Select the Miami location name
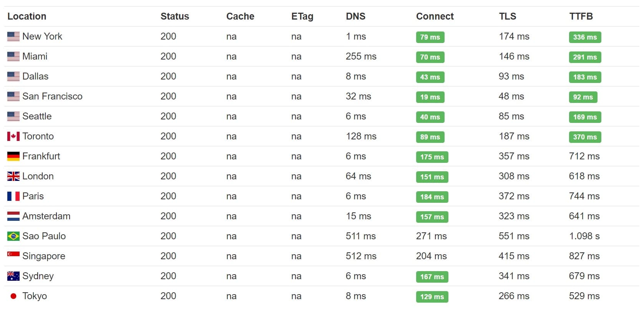 click(x=35, y=56)
